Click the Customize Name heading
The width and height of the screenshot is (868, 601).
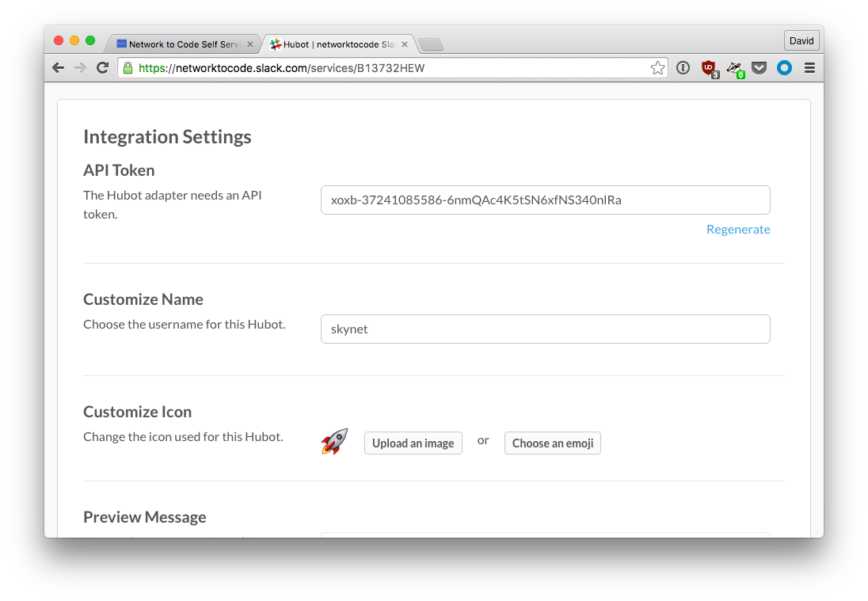coord(143,299)
